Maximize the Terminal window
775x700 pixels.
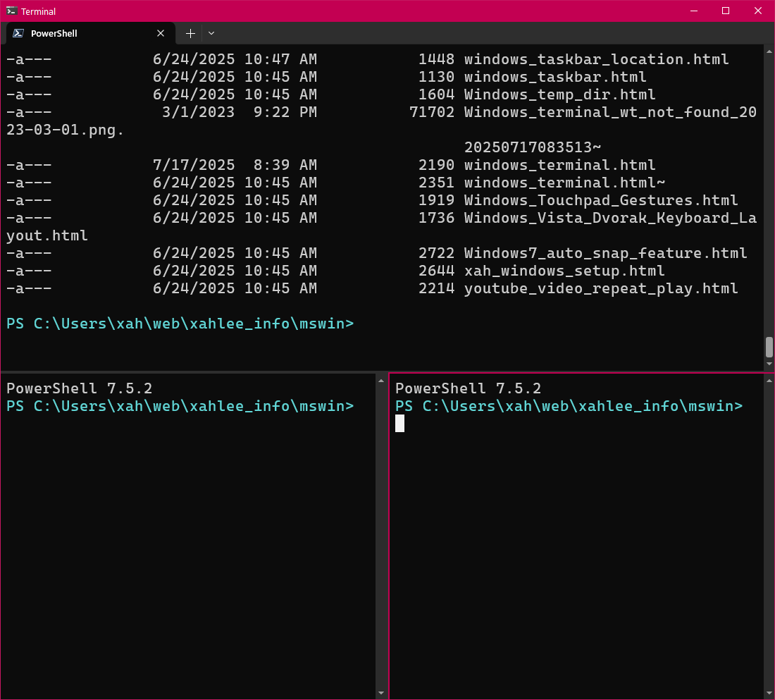click(726, 11)
